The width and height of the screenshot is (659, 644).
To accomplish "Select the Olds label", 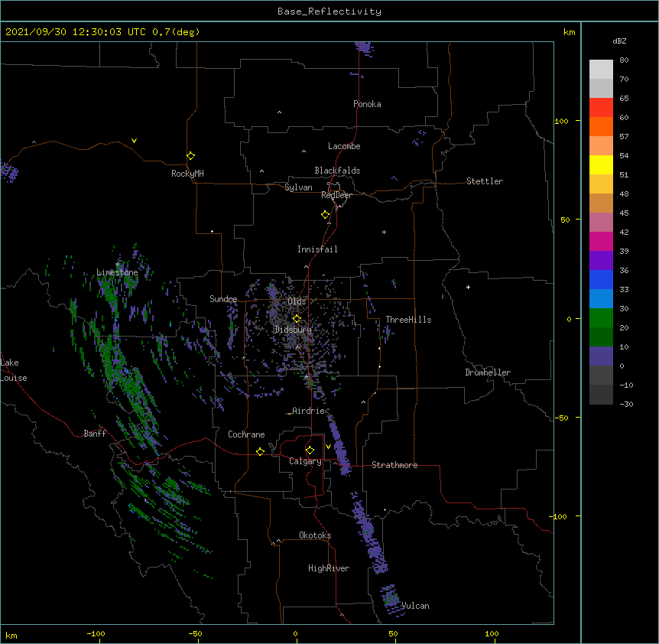I will pyautogui.click(x=297, y=301).
